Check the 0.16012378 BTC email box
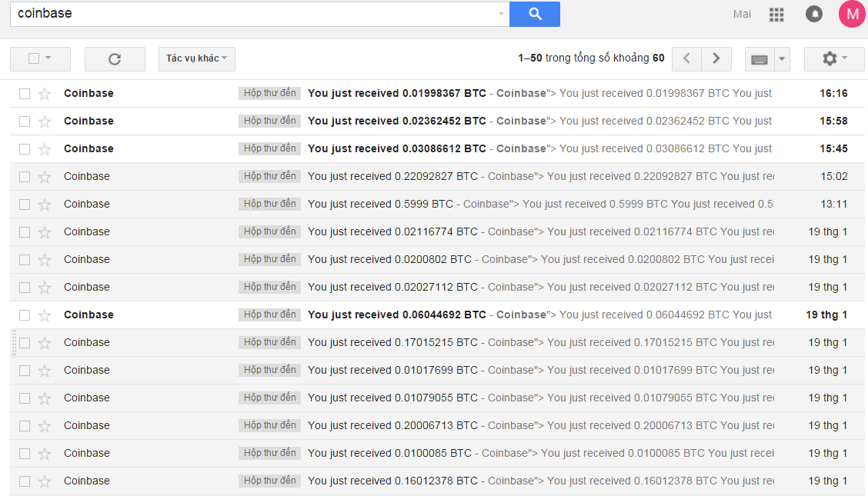This screenshot has height=496, width=868. tap(25, 481)
